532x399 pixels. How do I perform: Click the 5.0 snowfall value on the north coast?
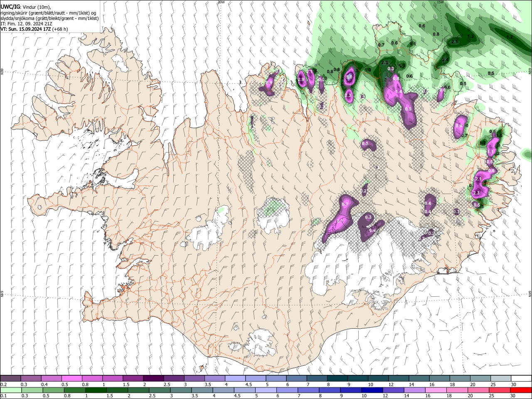pyautogui.click(x=349, y=77)
